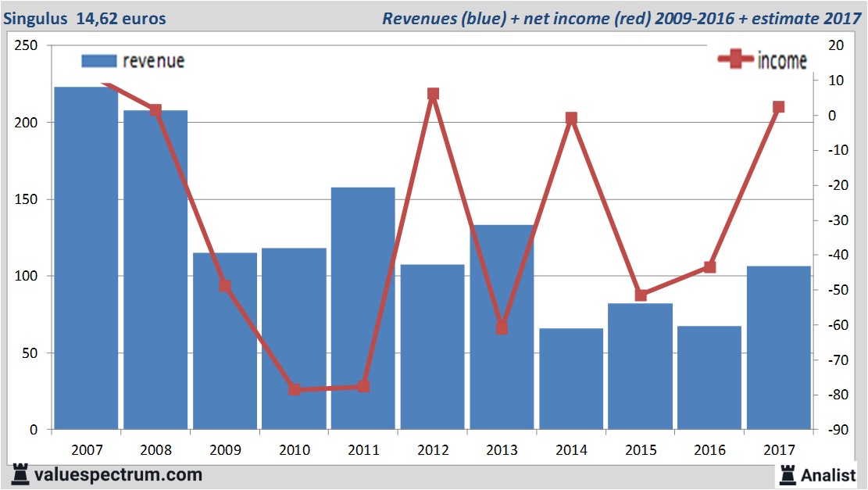Click the 2013 revenue bar
Viewport: 868px width, 490px height.
(502, 327)
